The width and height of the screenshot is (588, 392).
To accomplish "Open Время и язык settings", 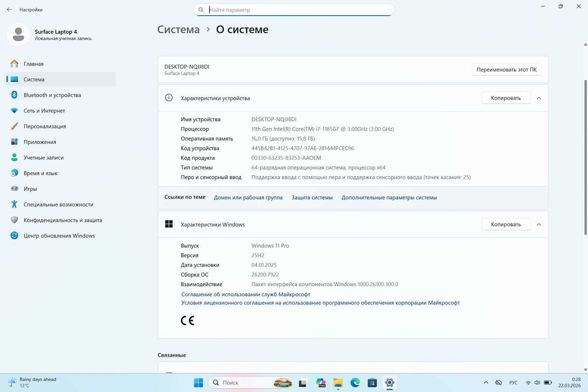I will click(61, 173).
